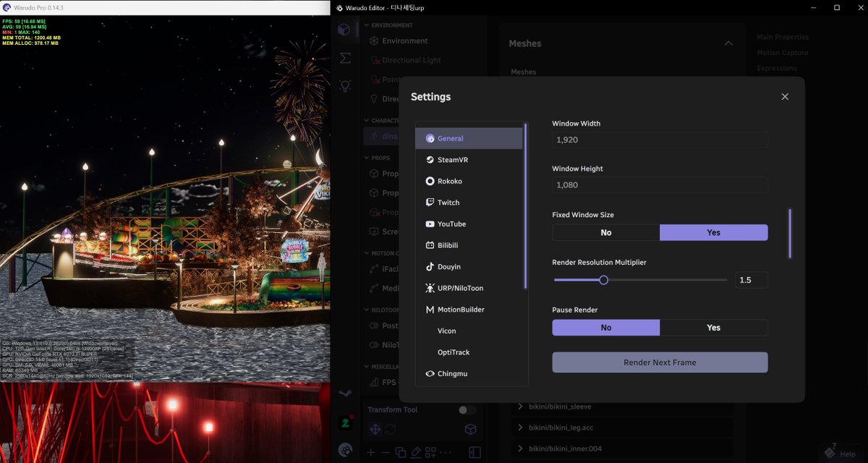Screen dimensions: 868x463
Task: Open the SteamVR settings category
Action: click(469, 160)
